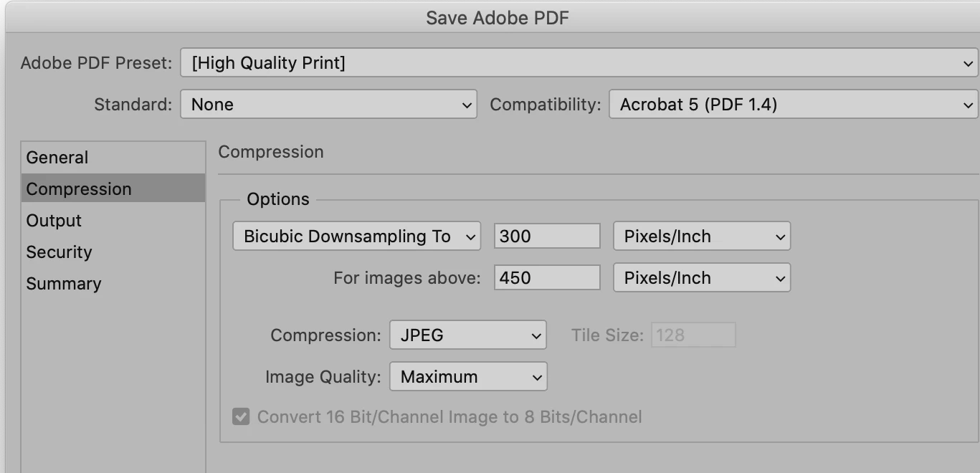
Task: Expand the Compatibility dropdown
Action: [x=793, y=105]
